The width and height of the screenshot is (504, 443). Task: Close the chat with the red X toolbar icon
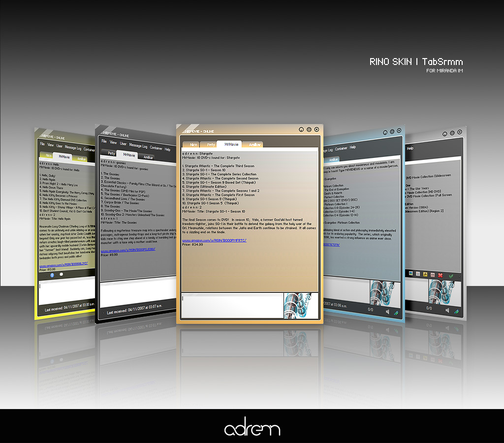coord(440,276)
